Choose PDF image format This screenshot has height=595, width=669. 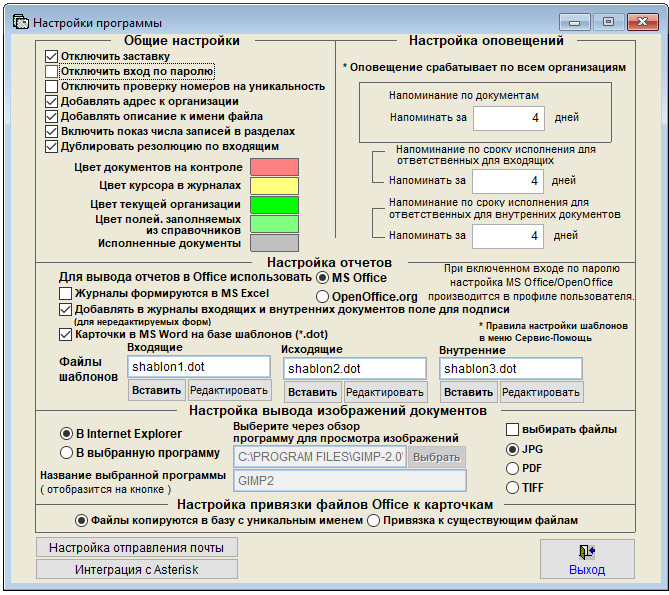click(512, 468)
